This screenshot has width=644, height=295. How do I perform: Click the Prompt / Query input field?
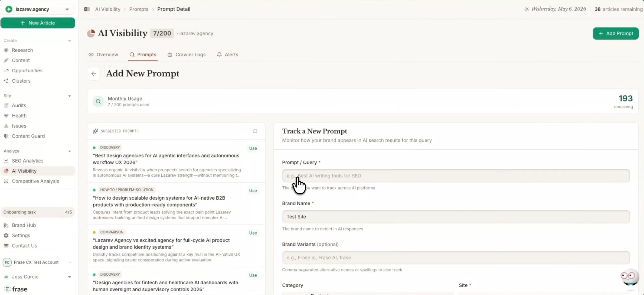tap(456, 176)
